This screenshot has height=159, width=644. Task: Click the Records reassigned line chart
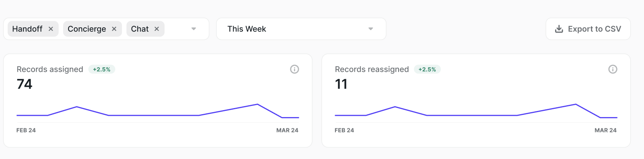coord(476,111)
